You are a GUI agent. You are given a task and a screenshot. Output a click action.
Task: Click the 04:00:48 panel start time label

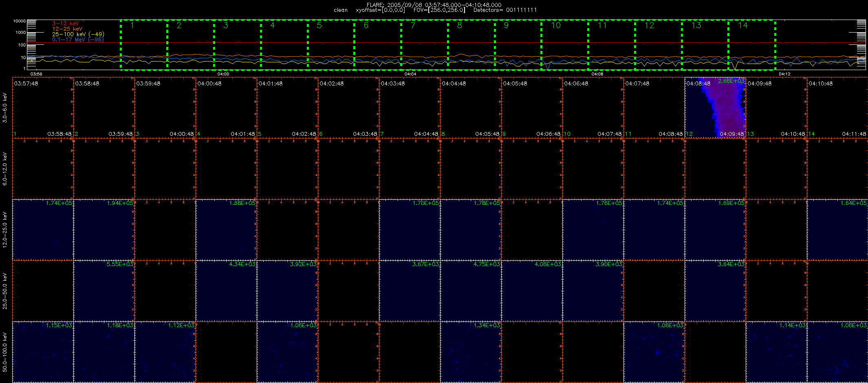tap(209, 84)
